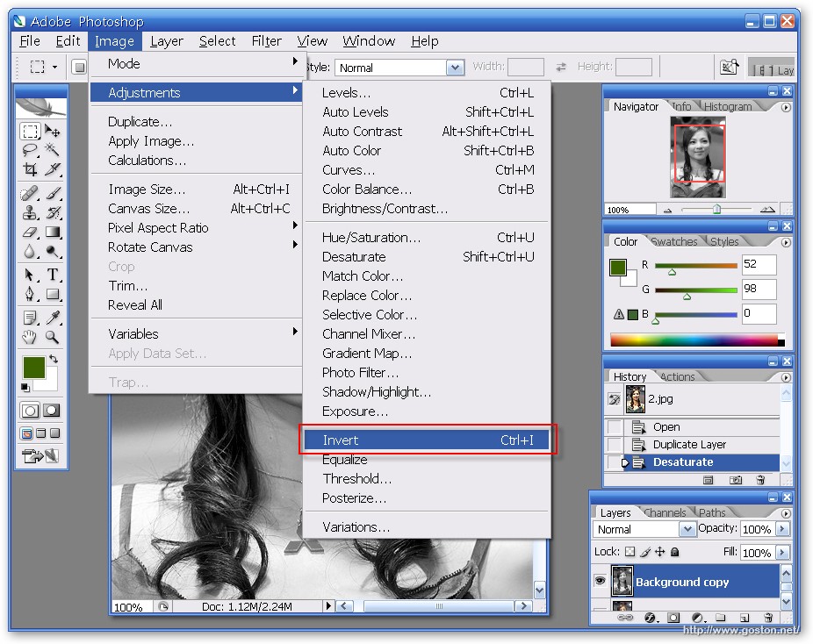Select the Zoom tool in toolbox

(53, 337)
